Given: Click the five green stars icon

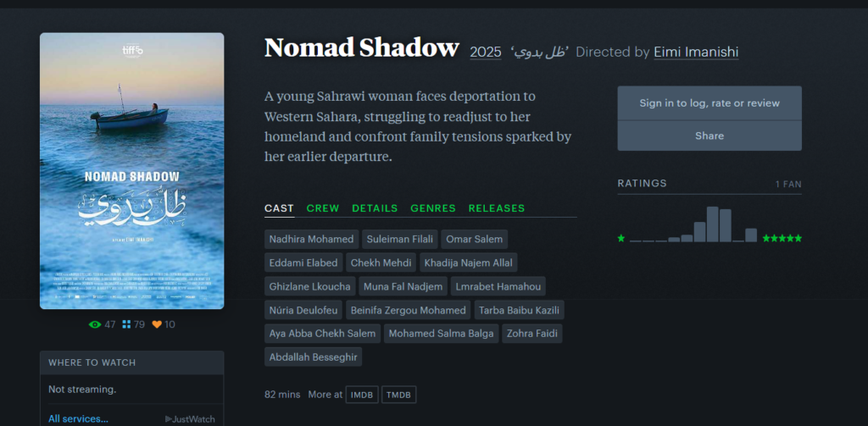Looking at the screenshot, I should coord(782,238).
